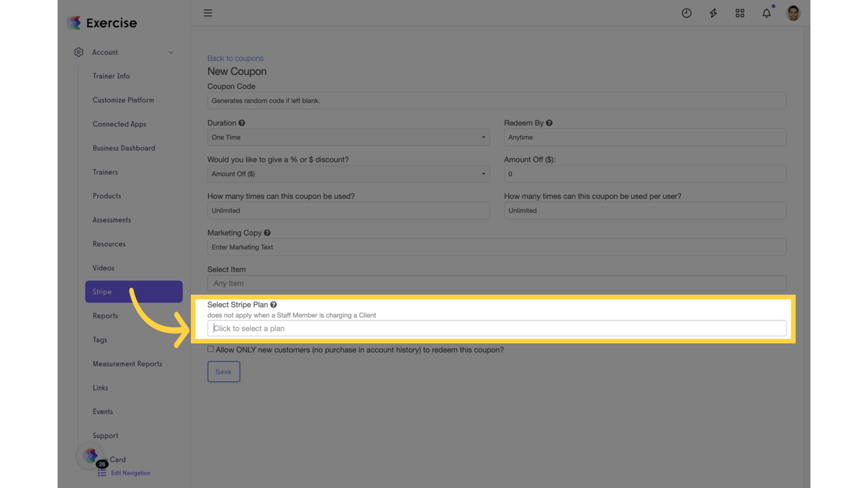This screenshot has height=488, width=868.
Task: Open the apps grid icon
Action: [740, 13]
